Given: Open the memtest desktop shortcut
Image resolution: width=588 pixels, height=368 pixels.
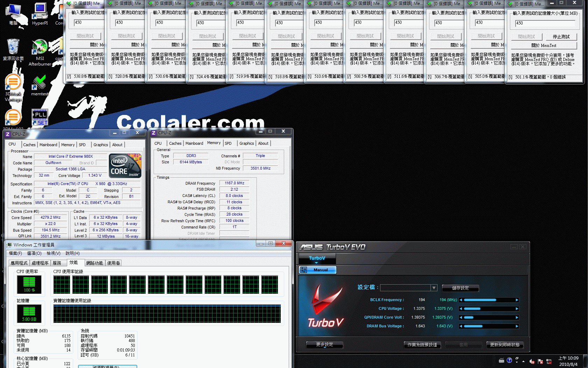Looking at the screenshot, I should pos(40,86).
